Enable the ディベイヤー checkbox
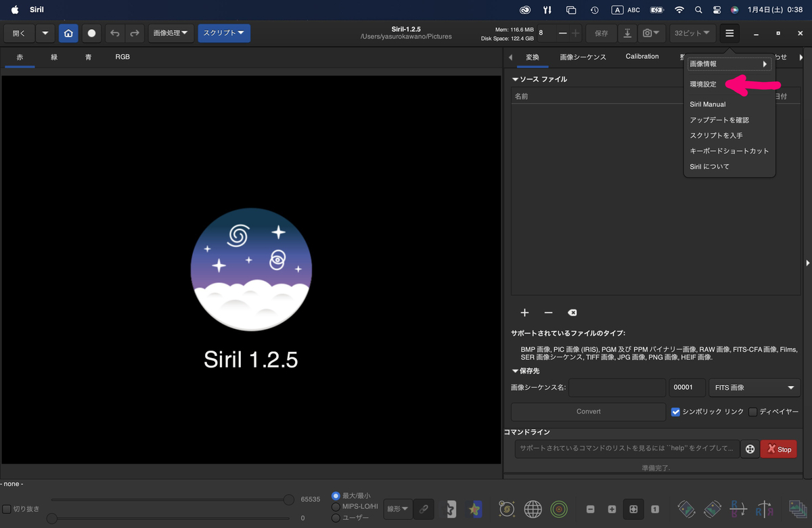This screenshot has height=528, width=812. pos(753,412)
